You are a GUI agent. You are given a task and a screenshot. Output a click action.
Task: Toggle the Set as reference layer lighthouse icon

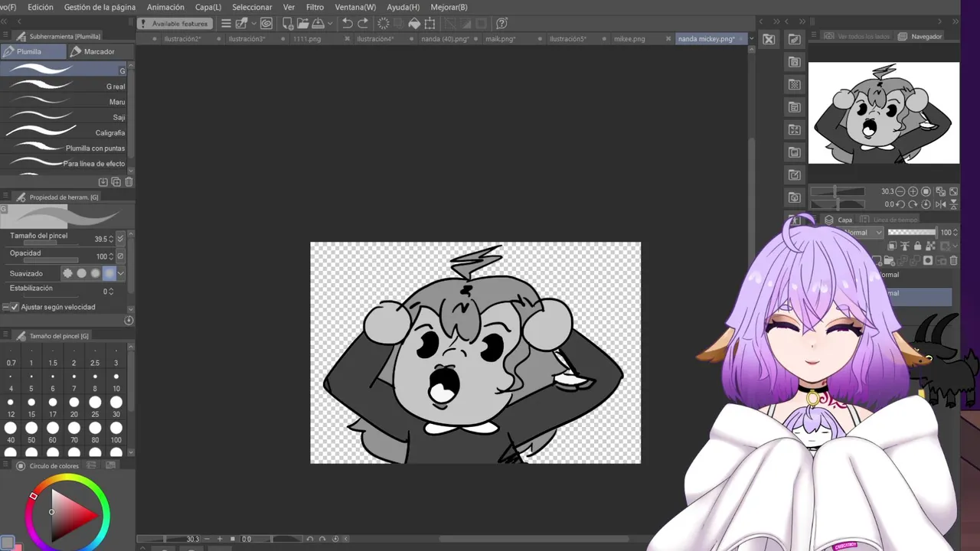(905, 246)
